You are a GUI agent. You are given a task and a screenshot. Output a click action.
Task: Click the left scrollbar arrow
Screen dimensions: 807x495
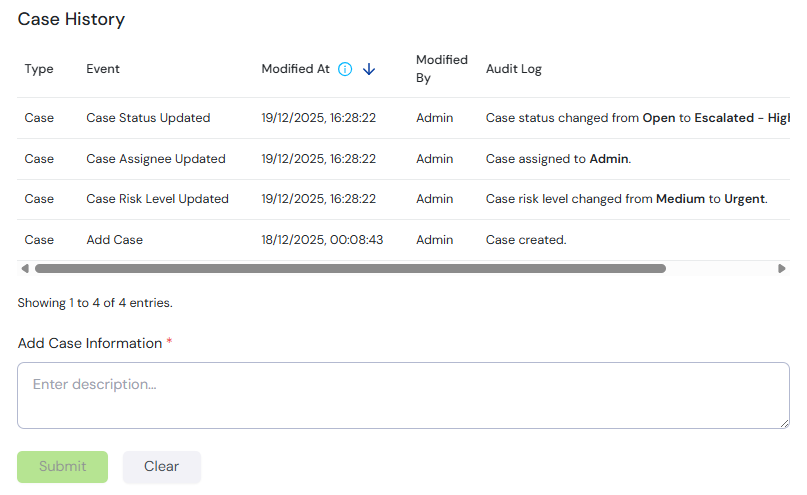(25, 269)
